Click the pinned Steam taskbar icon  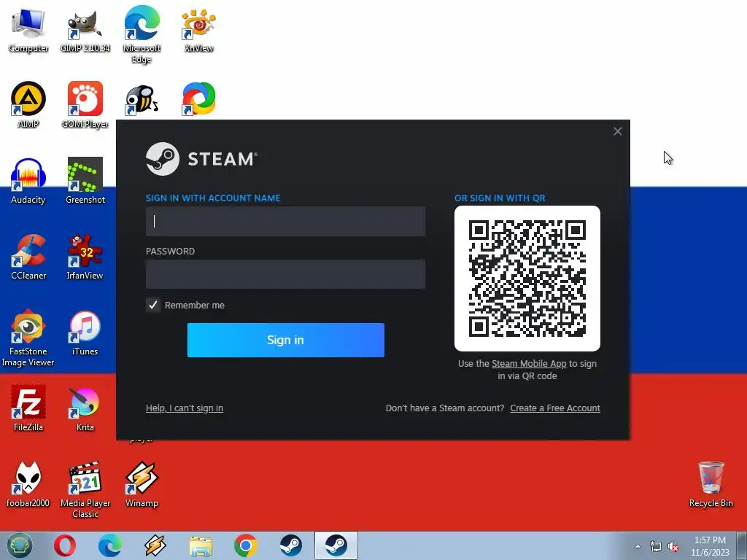tap(290, 545)
